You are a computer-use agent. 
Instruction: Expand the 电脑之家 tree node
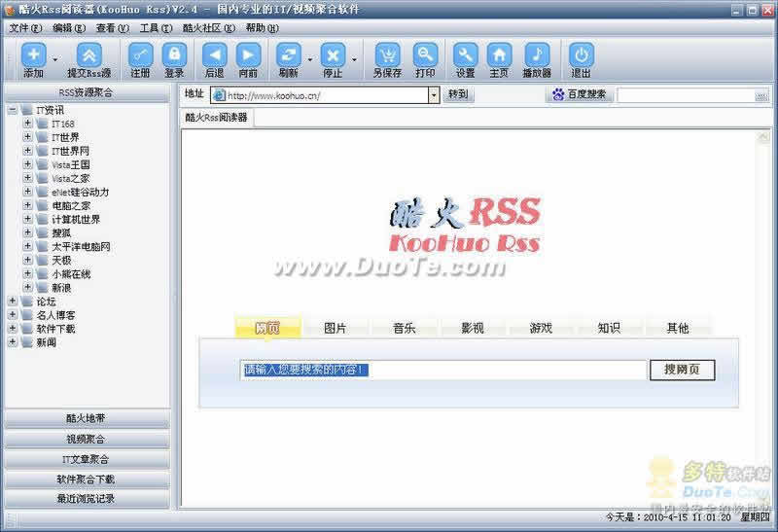point(28,205)
